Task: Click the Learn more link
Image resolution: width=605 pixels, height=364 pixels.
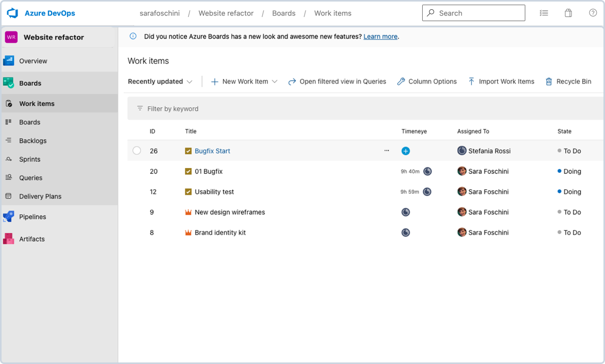Action: pos(380,37)
